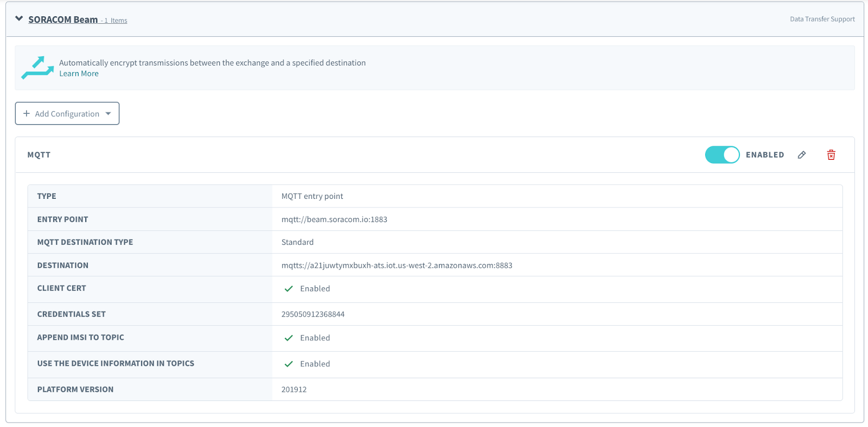Viewport: 868px width, 427px height.
Task: Click the platform version value 201912
Action: pos(294,390)
